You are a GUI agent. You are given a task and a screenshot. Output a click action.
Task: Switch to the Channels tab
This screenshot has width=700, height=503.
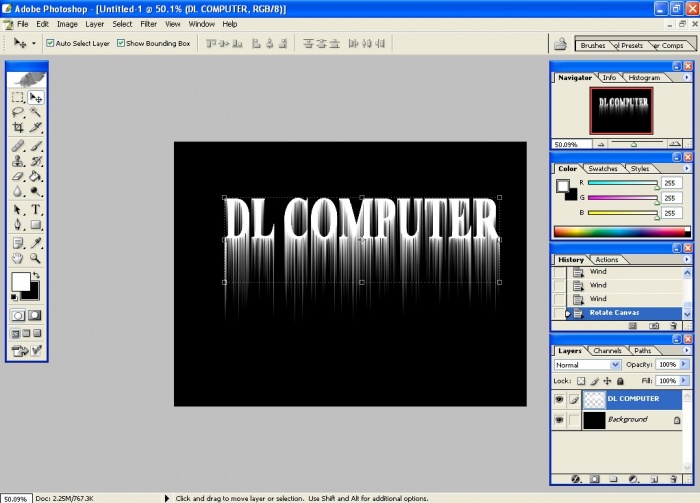608,351
